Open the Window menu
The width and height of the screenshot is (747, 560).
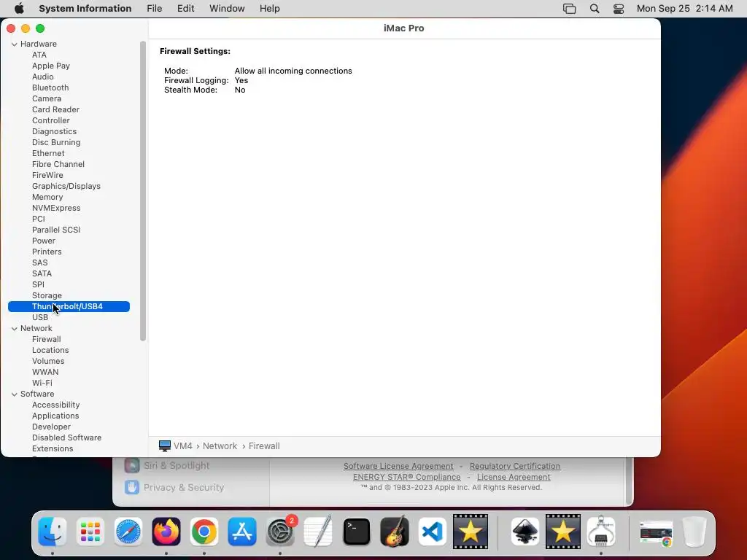(228, 9)
